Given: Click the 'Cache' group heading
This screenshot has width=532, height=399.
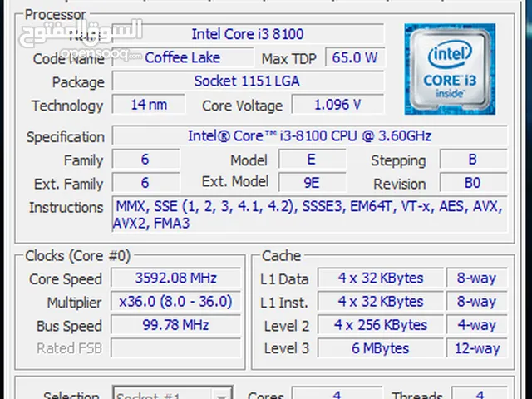Looking at the screenshot, I should click(x=281, y=256).
